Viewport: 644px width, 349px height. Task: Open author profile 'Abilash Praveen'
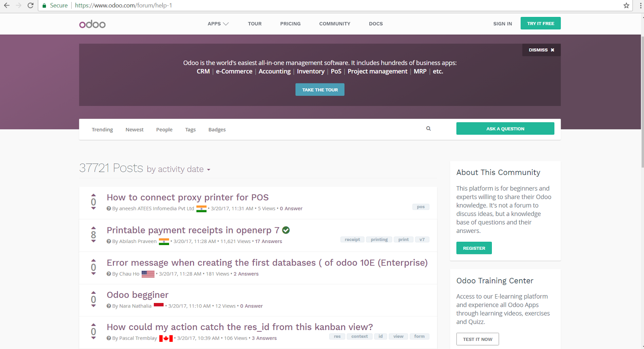pos(138,241)
